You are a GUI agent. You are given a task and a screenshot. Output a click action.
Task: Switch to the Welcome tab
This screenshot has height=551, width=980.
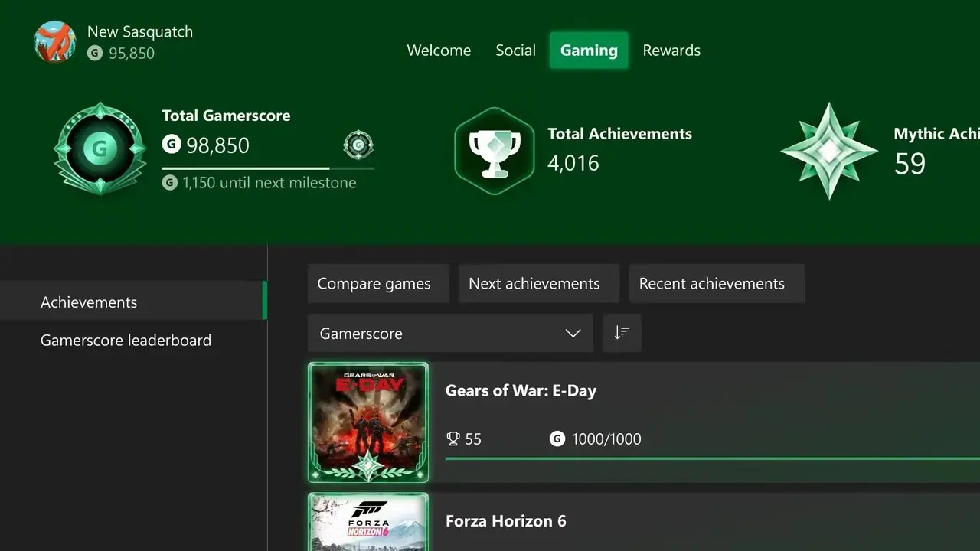tap(439, 51)
